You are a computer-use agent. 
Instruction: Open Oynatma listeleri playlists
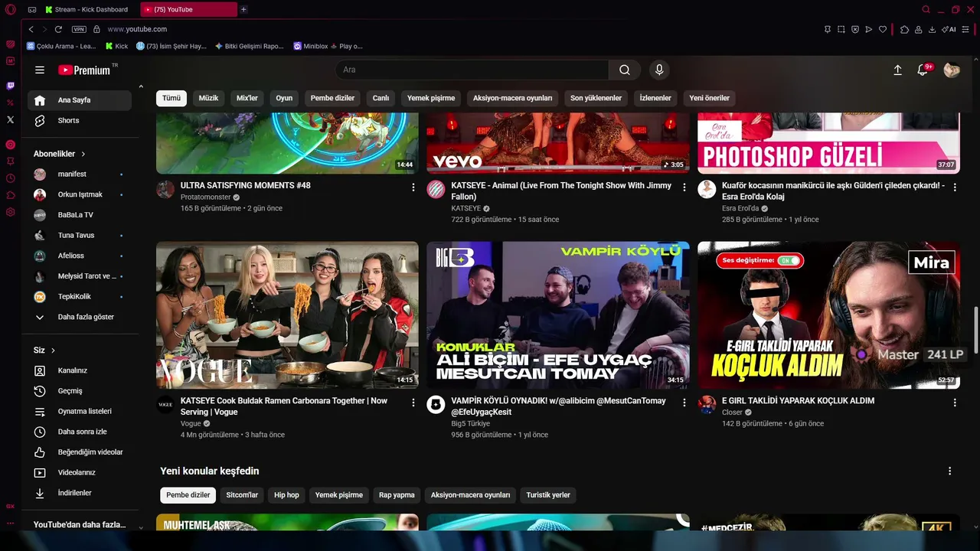coord(80,411)
